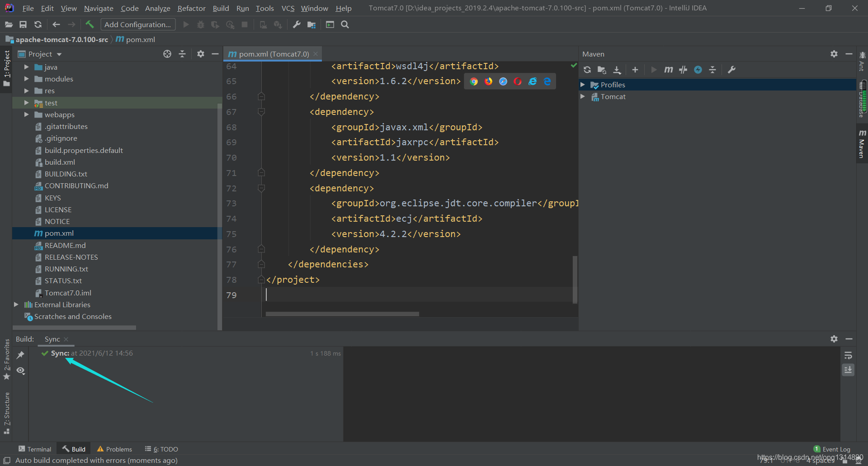Toggle the Z: Structure side tool button
Screen dimensions: 868x466
pyautogui.click(x=6, y=414)
